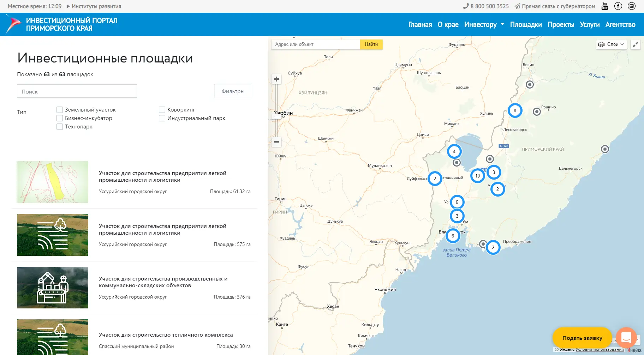Screen dimensions: 644x355
Task: Click cluster marker 2 near Preobrazhenie
Action: (x=493, y=247)
